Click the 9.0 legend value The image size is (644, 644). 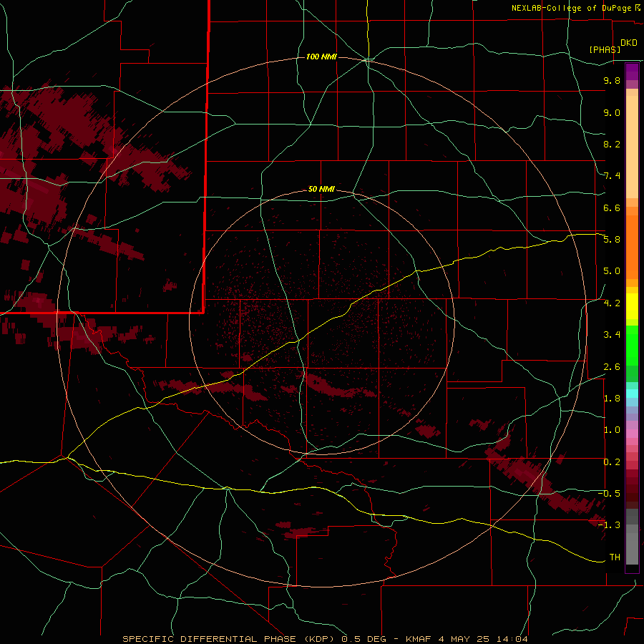612,112
